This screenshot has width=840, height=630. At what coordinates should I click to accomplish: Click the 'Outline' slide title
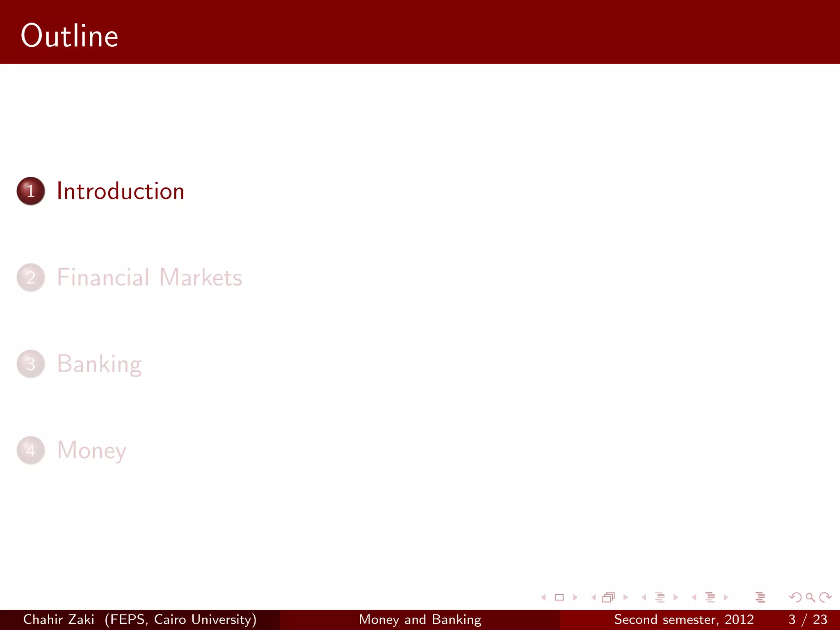coord(70,36)
